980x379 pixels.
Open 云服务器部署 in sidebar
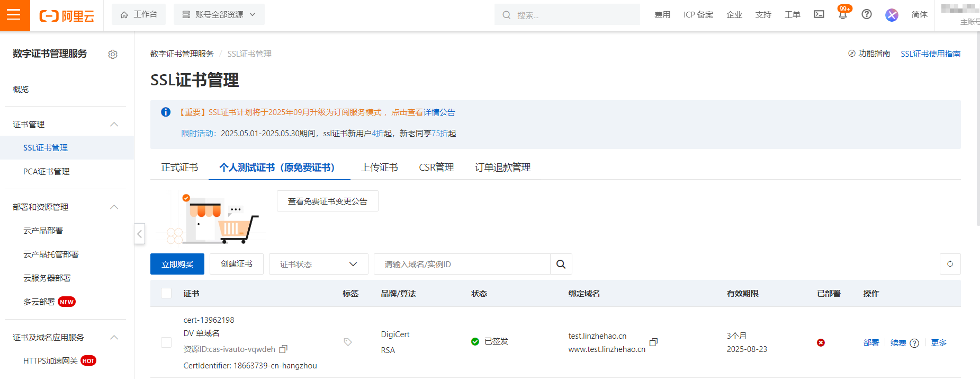tap(47, 278)
